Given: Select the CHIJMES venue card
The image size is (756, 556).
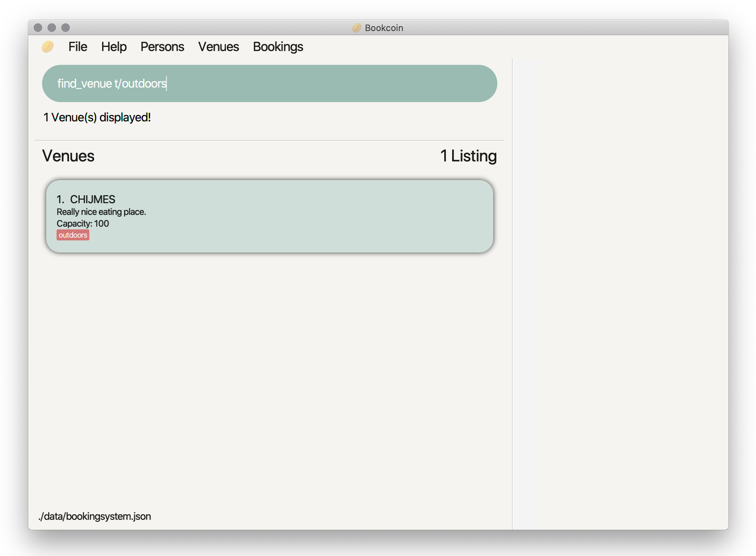Looking at the screenshot, I should (269, 216).
